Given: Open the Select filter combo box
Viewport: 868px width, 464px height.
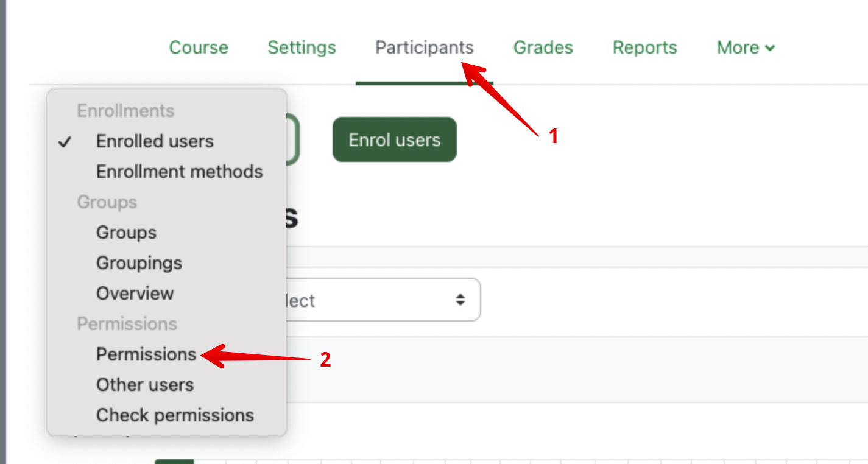Looking at the screenshot, I should click(x=378, y=300).
